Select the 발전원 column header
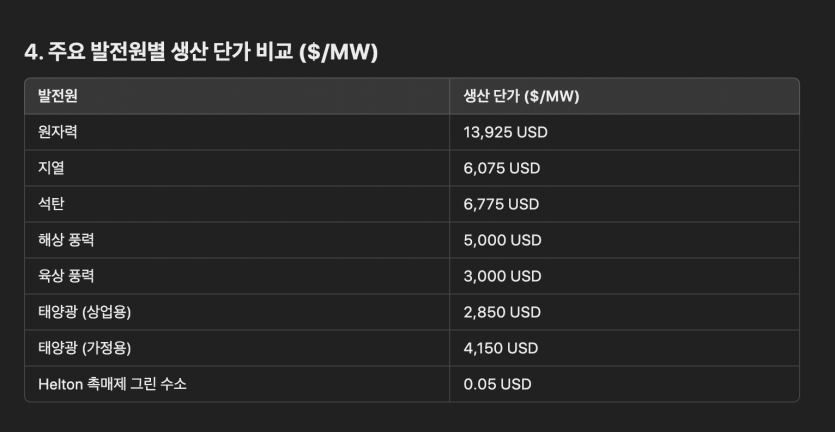 [58, 96]
